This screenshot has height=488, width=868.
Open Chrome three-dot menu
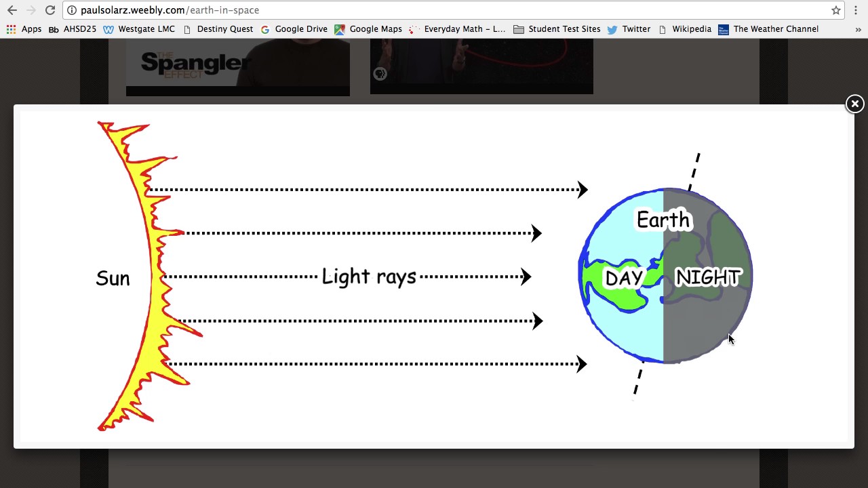856,10
